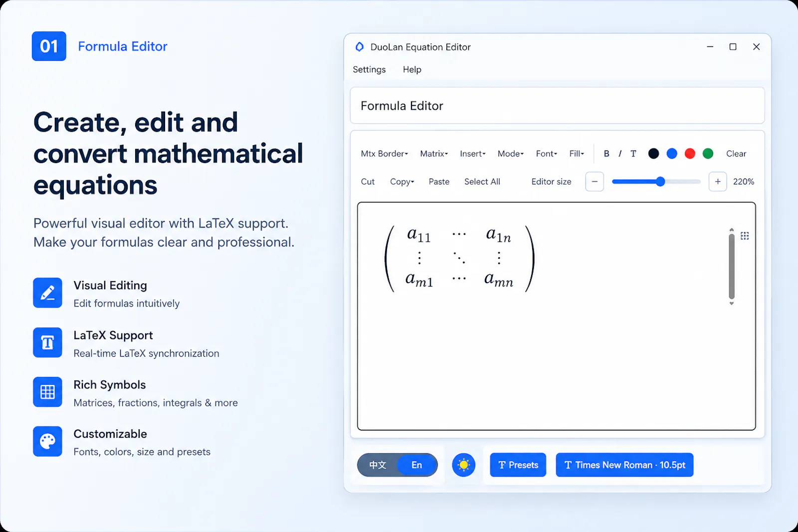Close the DuoLan Equation Editor window
Screen dimensions: 798x532
(x=757, y=47)
